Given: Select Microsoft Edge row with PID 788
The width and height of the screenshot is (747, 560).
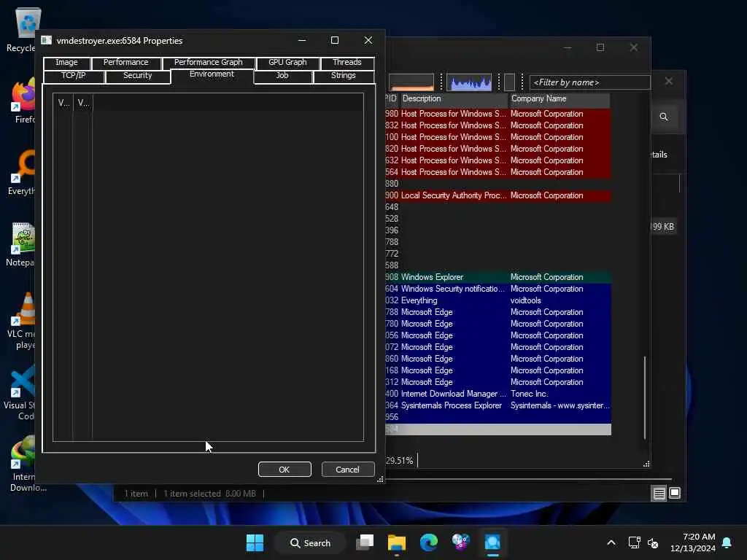Looking at the screenshot, I should (498, 312).
